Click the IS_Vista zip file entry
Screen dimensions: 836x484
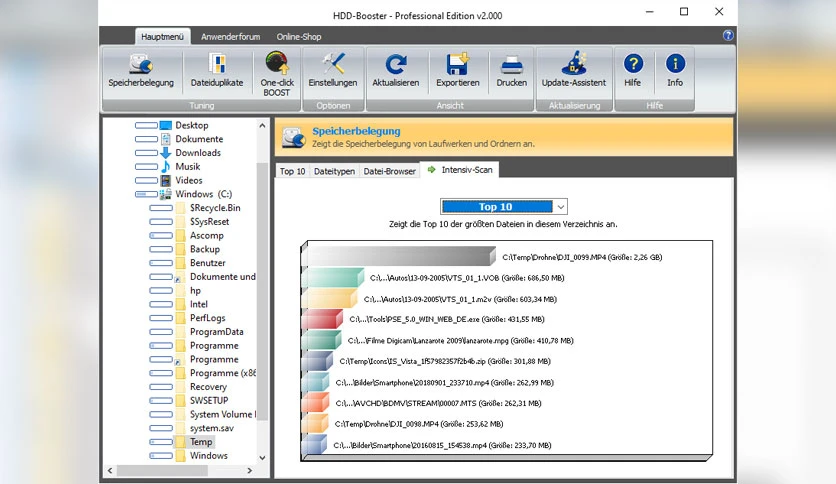click(x=445, y=361)
